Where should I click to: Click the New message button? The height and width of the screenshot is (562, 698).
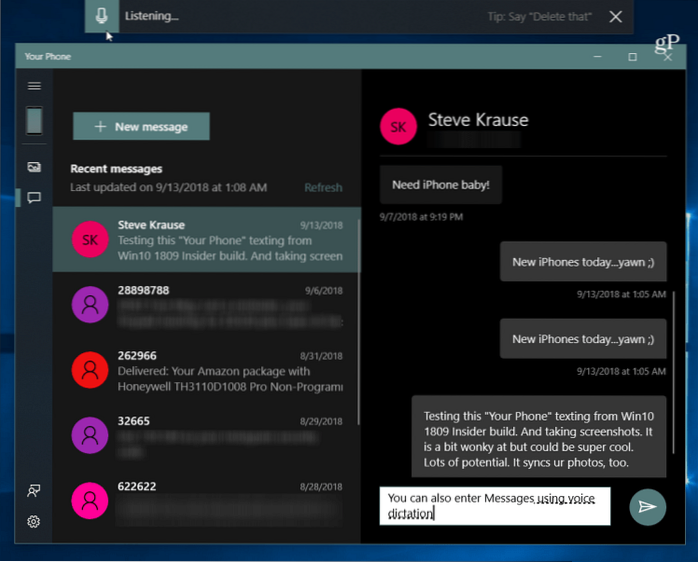click(141, 127)
